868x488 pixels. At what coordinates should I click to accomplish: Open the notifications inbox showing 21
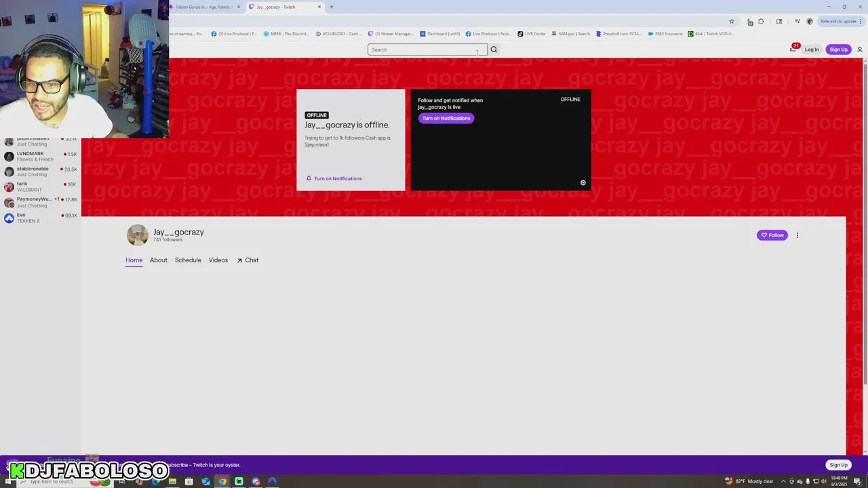point(793,49)
